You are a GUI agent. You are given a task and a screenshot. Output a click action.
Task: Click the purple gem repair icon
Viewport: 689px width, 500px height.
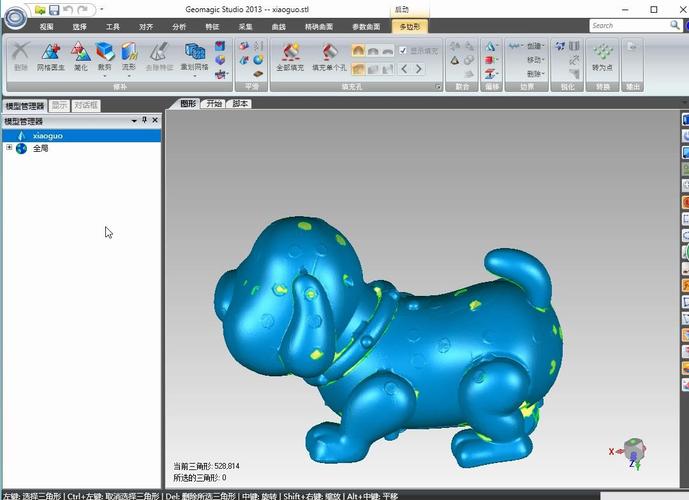coord(220,60)
